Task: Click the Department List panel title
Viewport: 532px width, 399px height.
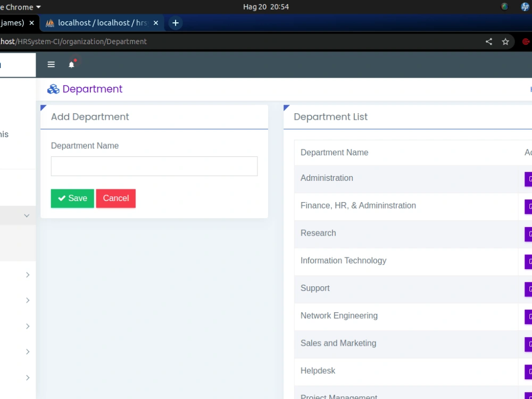Action: coord(330,117)
